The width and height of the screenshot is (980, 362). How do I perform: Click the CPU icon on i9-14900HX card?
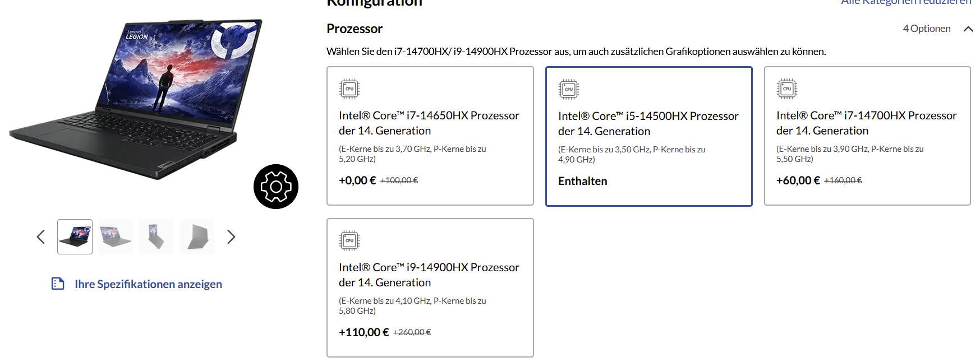349,241
